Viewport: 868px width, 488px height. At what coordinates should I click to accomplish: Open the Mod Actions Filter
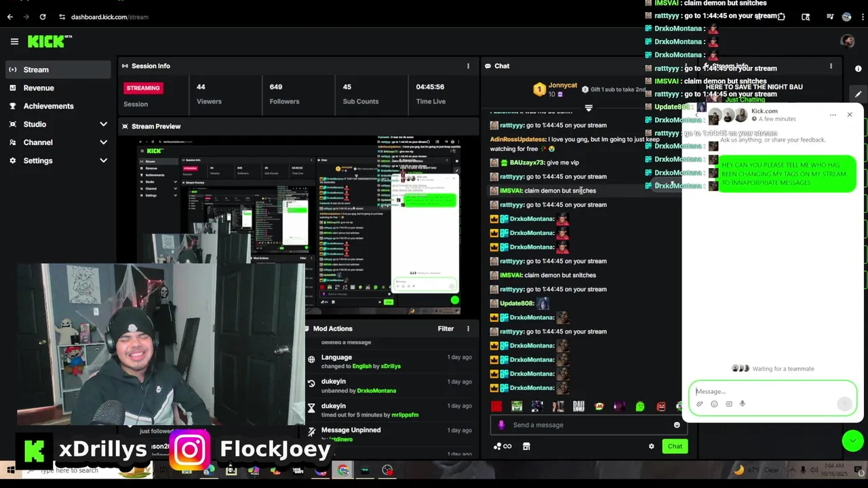point(446,329)
